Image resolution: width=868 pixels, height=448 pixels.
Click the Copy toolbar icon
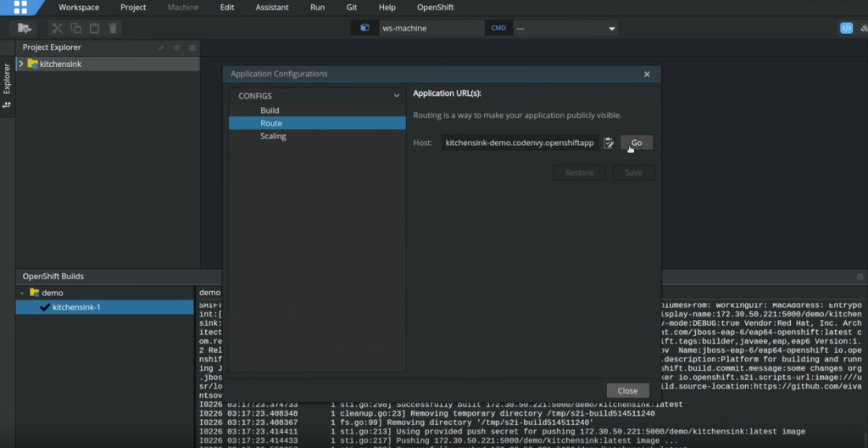pos(76,28)
